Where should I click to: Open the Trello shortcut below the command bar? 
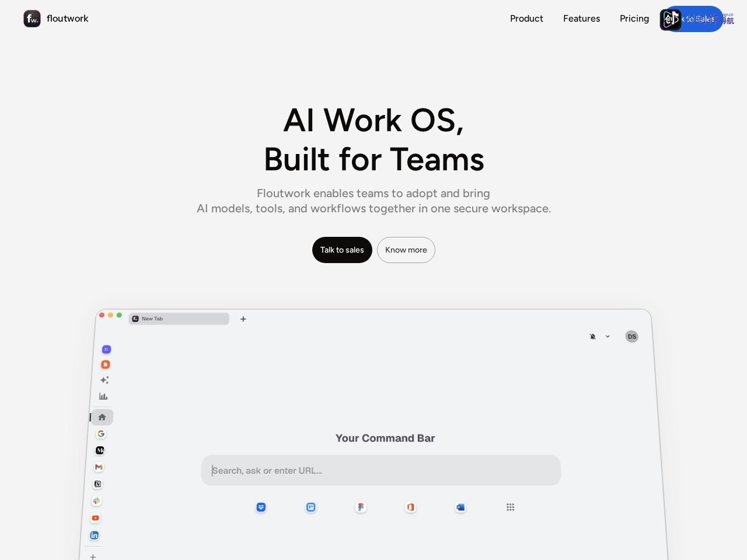pyautogui.click(x=311, y=507)
